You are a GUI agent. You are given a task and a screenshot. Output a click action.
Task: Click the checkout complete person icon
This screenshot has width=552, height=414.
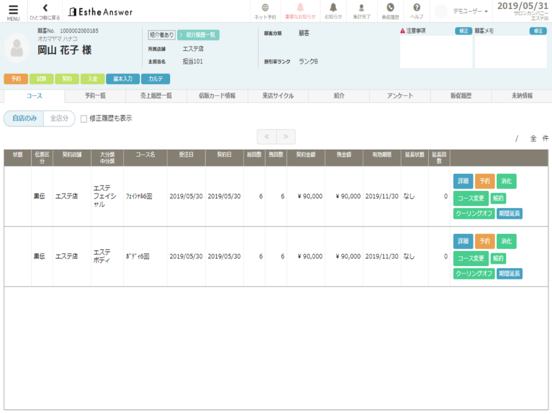click(361, 7)
